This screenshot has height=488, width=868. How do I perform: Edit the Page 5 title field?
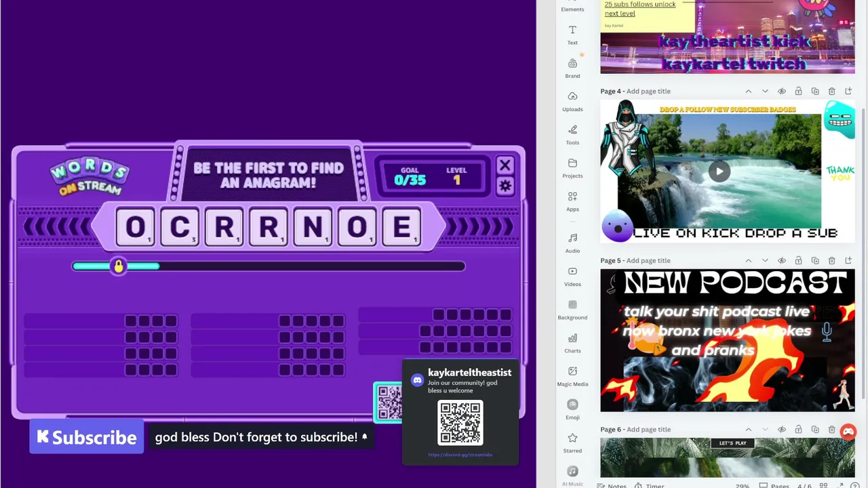[x=648, y=260]
